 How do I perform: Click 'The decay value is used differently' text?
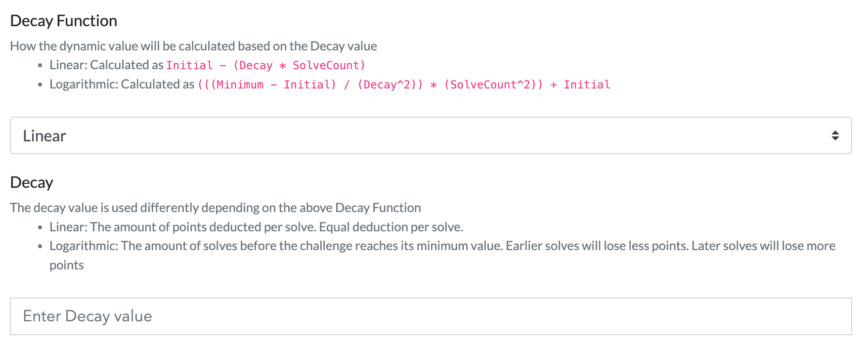tap(216, 208)
